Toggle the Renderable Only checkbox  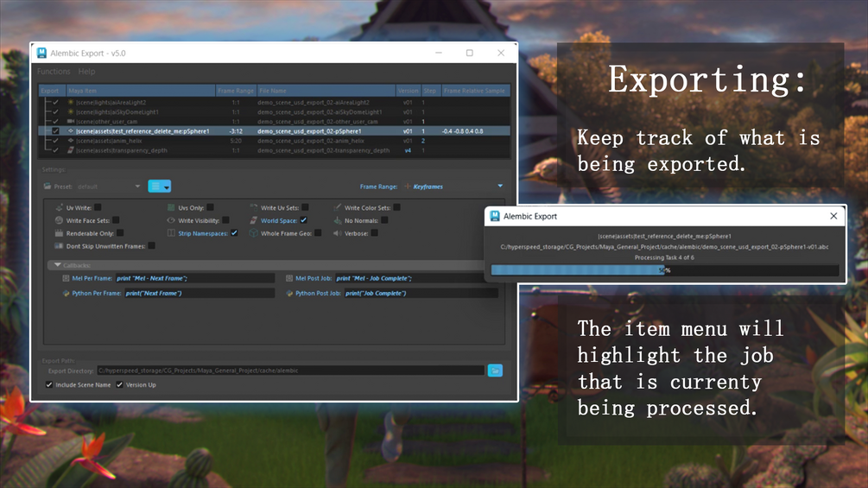pyautogui.click(x=120, y=233)
